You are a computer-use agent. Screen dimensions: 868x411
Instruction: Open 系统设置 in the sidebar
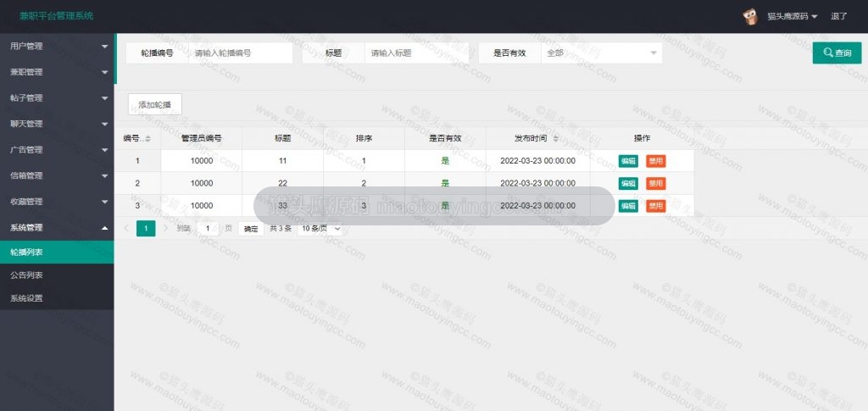(x=57, y=298)
